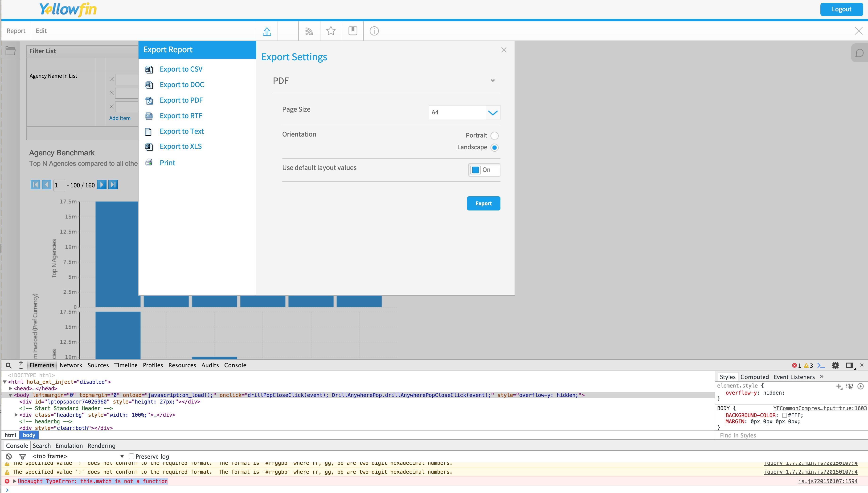Screen dimensions: 868x493
Task: Open the folder icon in the left sidebar
Action: [x=10, y=51]
